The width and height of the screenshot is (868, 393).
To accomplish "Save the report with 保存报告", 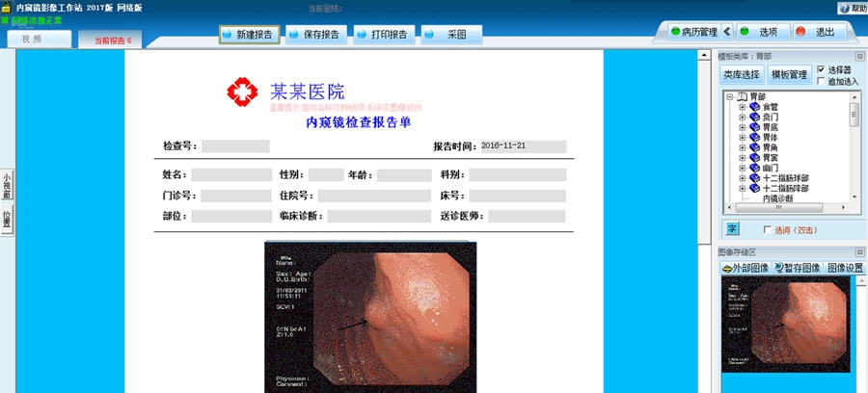I will (315, 35).
